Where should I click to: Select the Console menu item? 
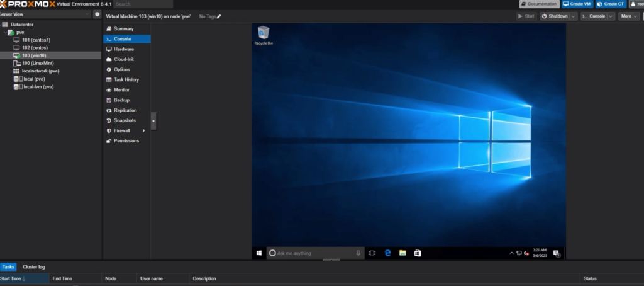126,39
